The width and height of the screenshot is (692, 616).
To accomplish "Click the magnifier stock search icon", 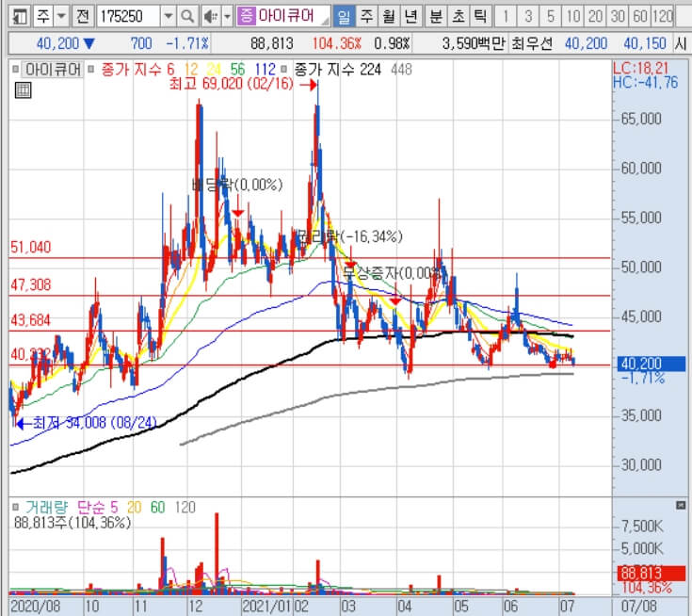I will tap(187, 17).
